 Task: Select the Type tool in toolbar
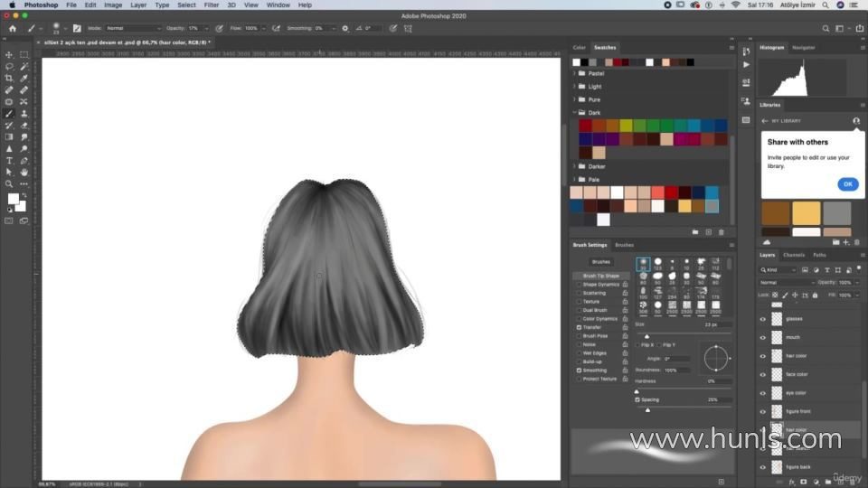tap(9, 161)
